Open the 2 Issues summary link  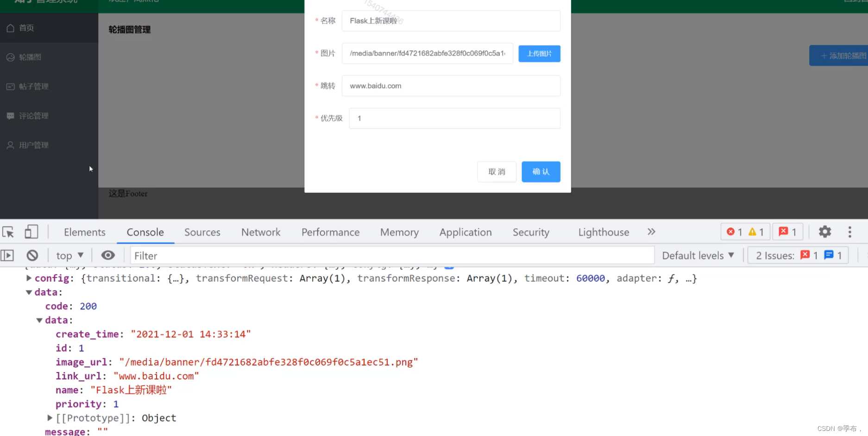coord(798,255)
